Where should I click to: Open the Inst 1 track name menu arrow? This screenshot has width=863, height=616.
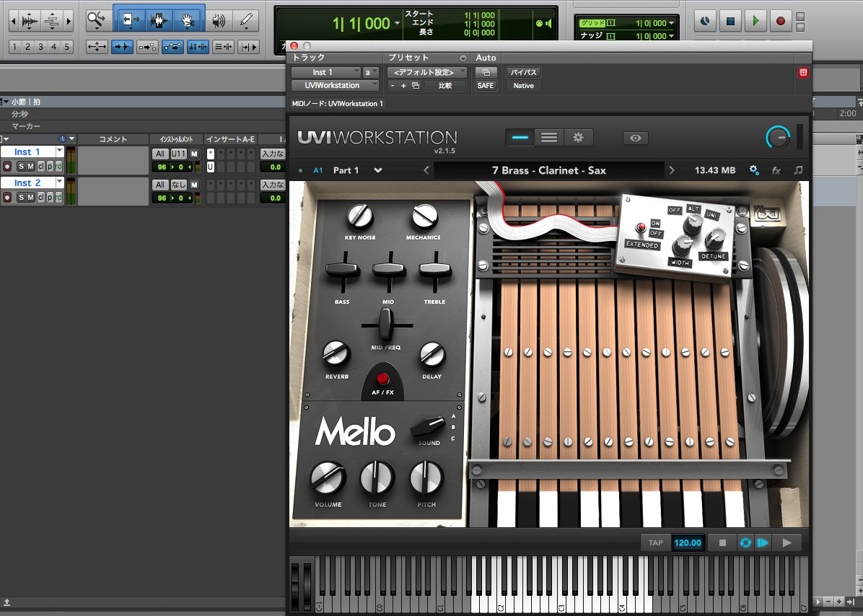click(59, 151)
